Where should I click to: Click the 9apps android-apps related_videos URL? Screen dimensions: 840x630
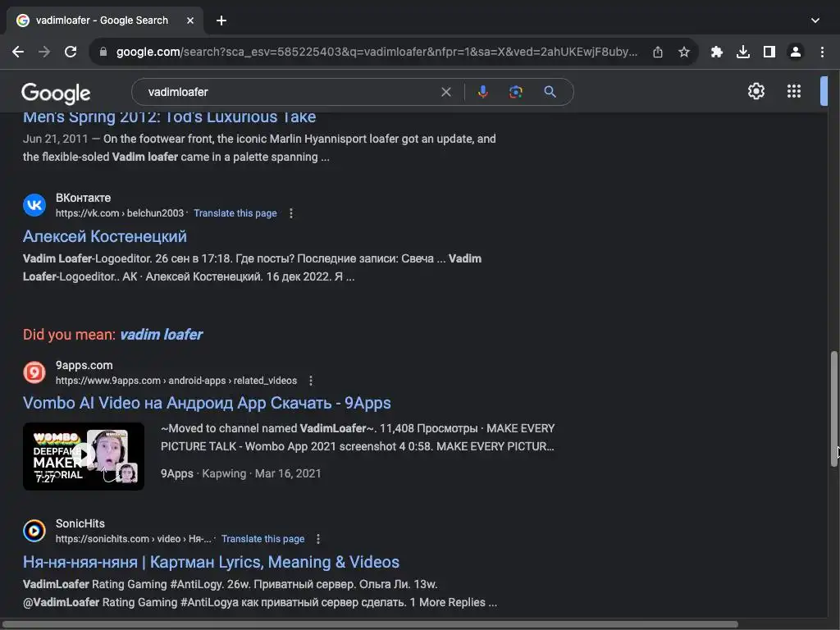[x=176, y=381]
